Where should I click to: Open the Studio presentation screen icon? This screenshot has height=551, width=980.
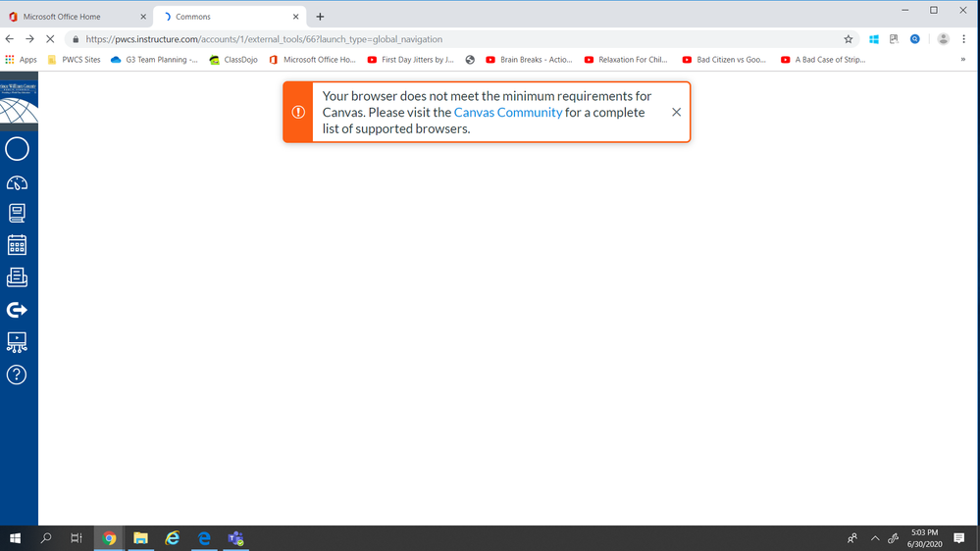coord(17,342)
